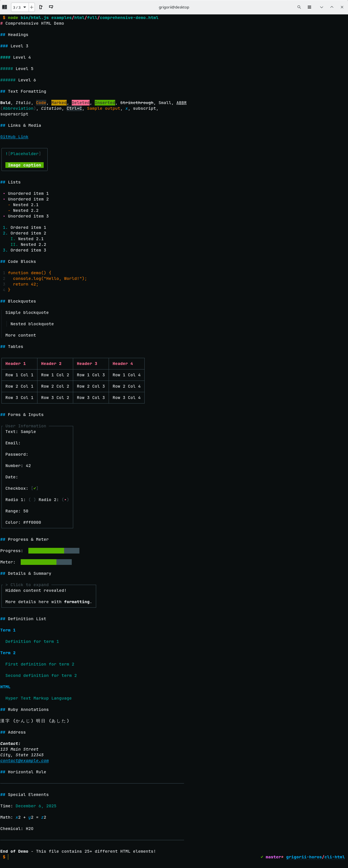The image size is (348, 868).
Task: Click the 'Chemical: H2O' line
Action: pyautogui.click(x=17, y=829)
